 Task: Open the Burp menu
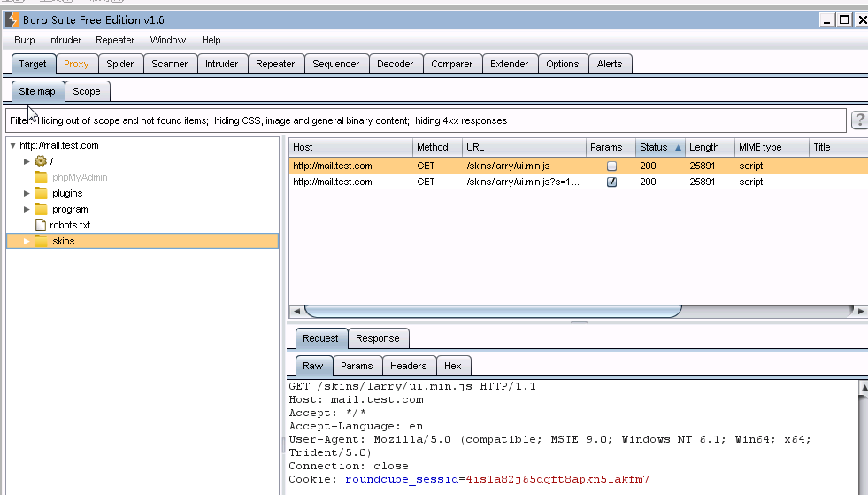click(25, 40)
